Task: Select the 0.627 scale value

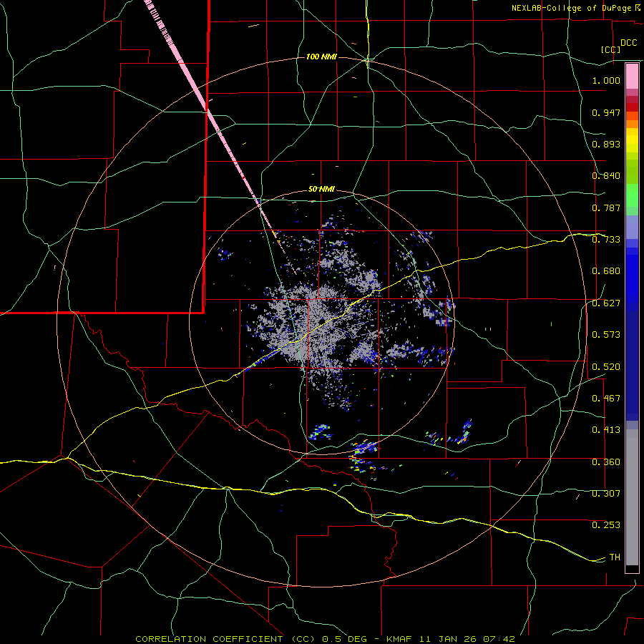Action: 606,303
